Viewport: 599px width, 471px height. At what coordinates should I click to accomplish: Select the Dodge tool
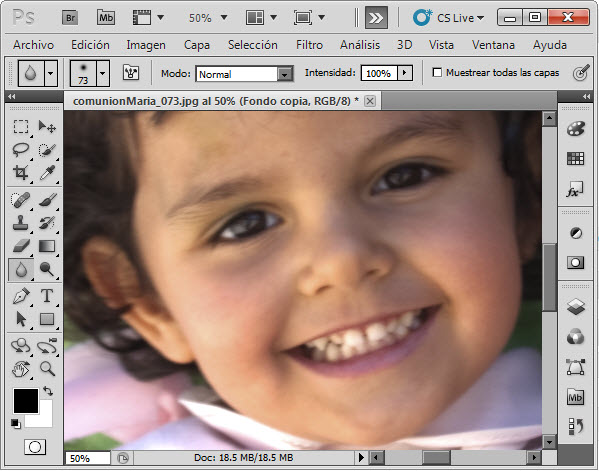click(47, 269)
